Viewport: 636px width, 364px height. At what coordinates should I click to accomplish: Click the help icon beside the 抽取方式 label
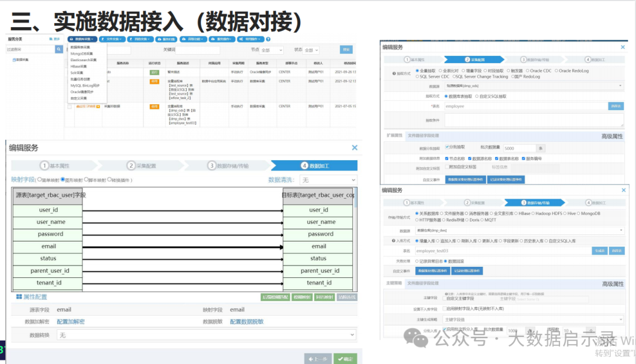[x=394, y=74]
